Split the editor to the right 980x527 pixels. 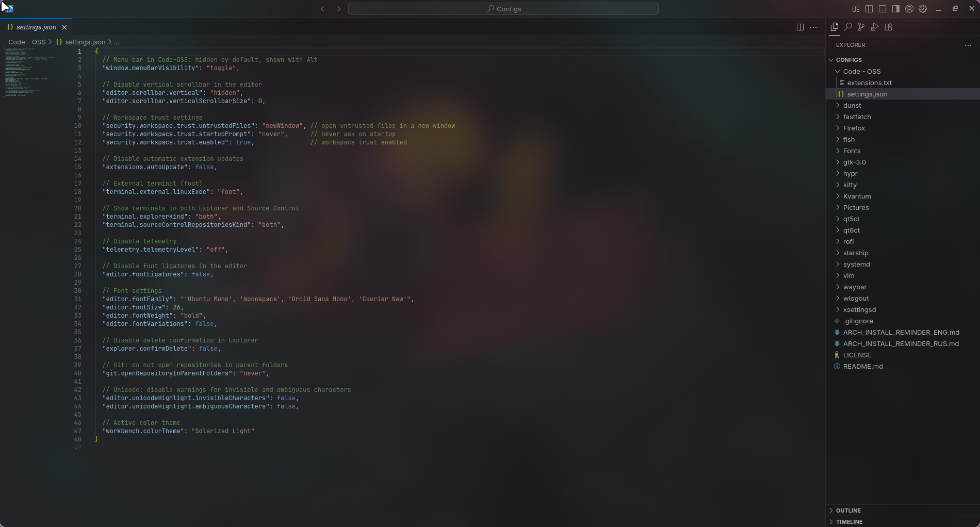click(x=800, y=27)
